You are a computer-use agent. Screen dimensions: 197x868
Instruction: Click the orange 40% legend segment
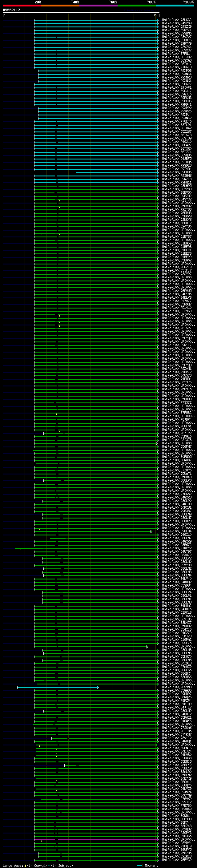click(60, 6)
